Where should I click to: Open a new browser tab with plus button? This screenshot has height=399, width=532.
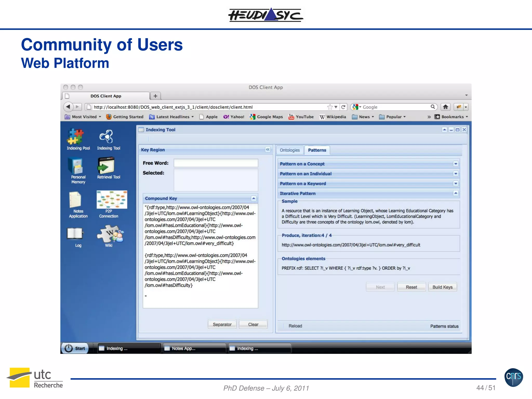155,96
